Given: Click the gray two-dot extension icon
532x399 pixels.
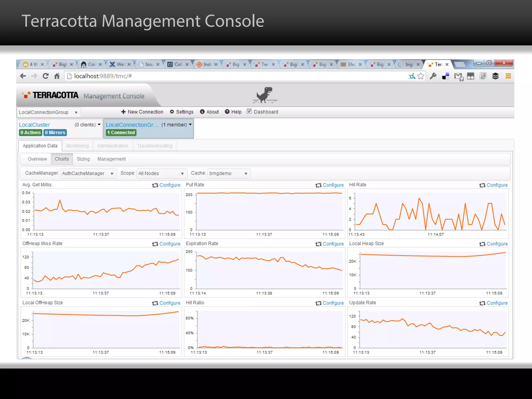Looking at the screenshot, I should coord(470,76).
